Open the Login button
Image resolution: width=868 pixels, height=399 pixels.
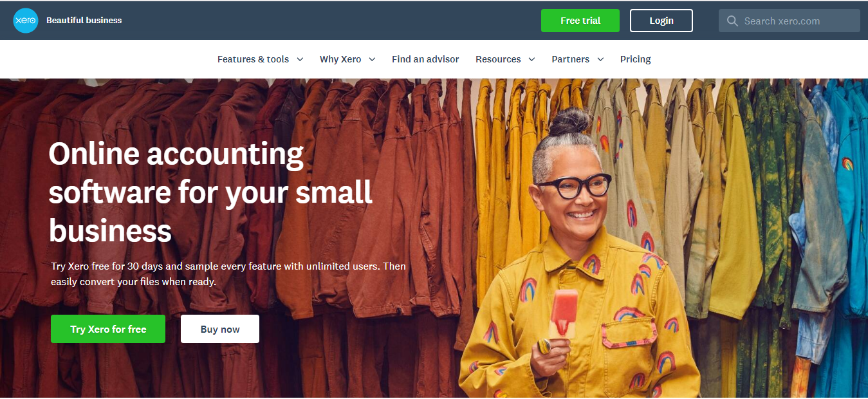(x=661, y=21)
